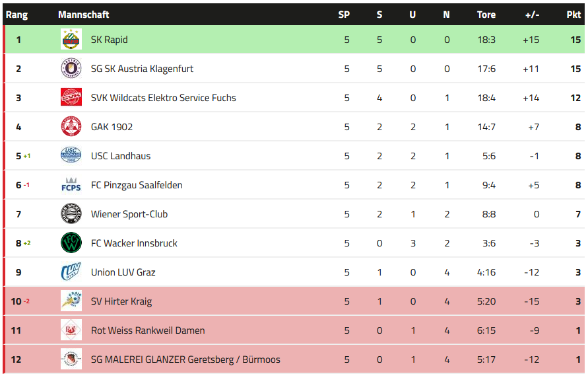Viewport: 588px width, 376px height.
Task: Click the Union LUV Graz logo
Action: [71, 272]
